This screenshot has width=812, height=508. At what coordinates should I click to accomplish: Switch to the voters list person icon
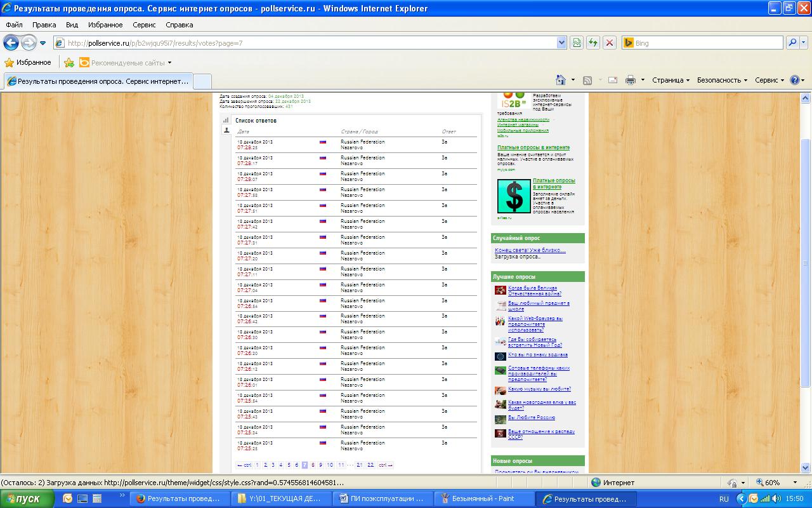pyautogui.click(x=226, y=130)
